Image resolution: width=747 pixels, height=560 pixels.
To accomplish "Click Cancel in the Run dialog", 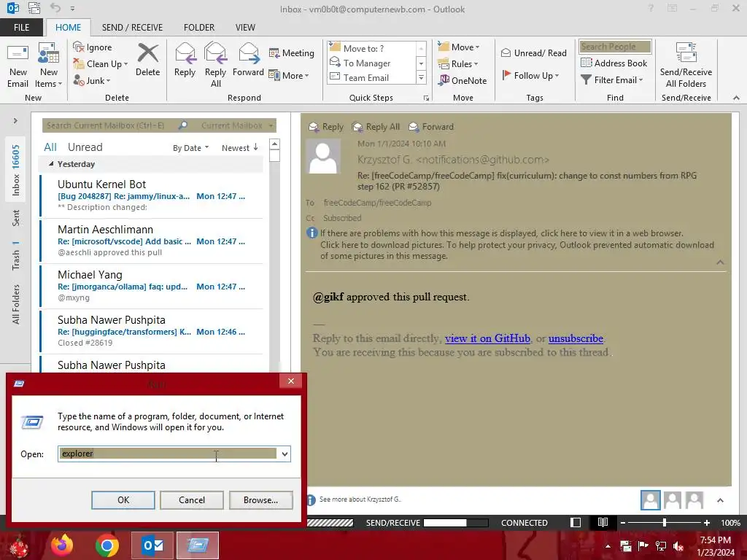I will coord(192,500).
